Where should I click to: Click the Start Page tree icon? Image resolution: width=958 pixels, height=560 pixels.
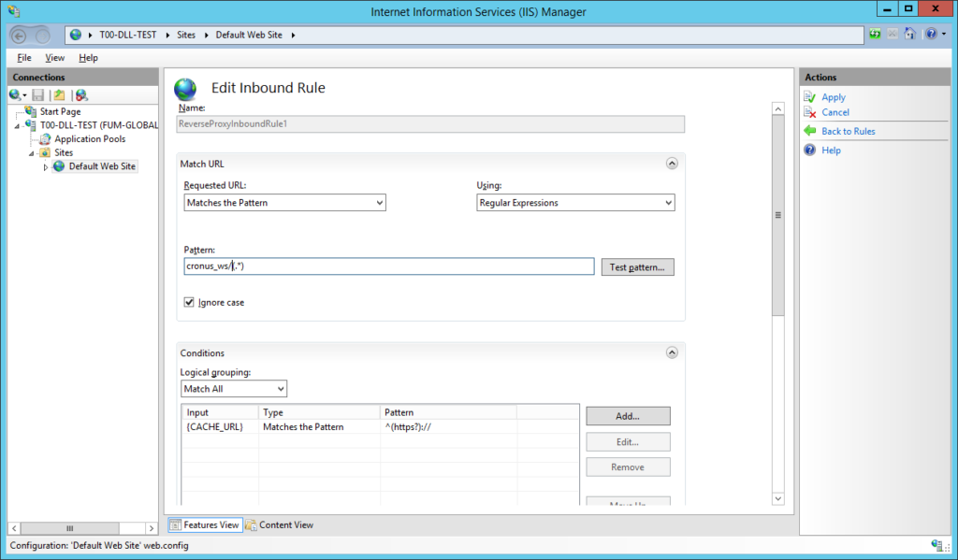(31, 111)
